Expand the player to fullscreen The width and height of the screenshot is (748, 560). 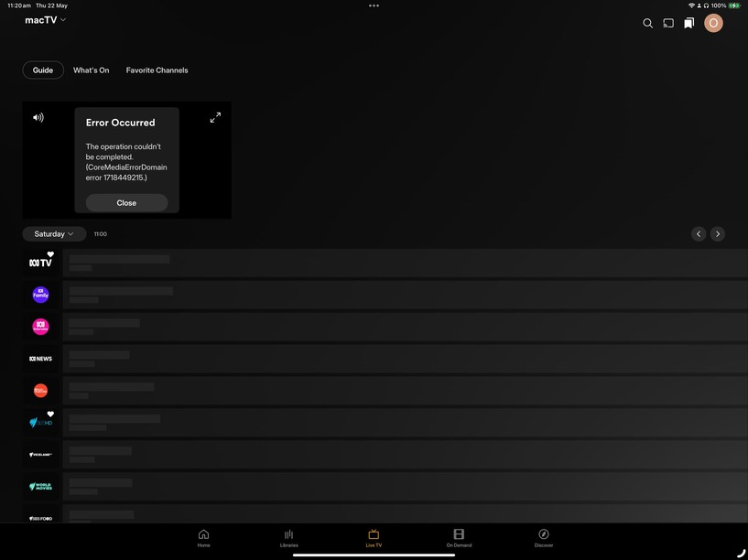pos(216,117)
